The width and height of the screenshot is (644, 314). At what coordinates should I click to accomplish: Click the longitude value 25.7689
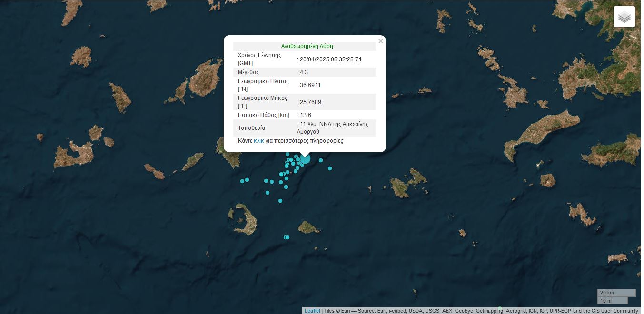[310, 102]
